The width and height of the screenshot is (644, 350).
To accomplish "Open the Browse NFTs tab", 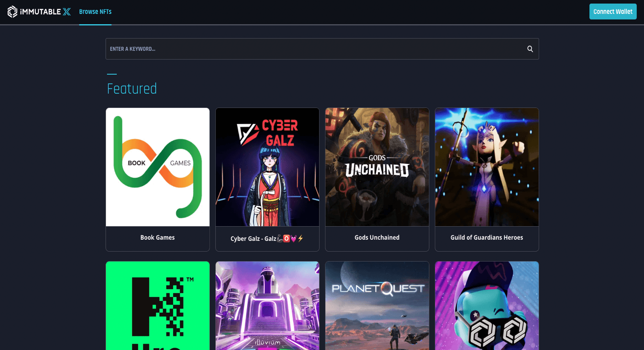I will pos(95,12).
